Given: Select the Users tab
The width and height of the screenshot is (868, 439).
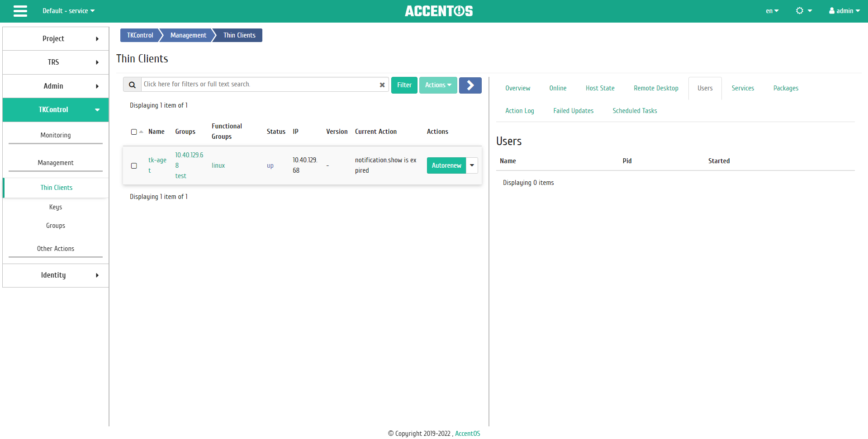Looking at the screenshot, I should (x=705, y=88).
